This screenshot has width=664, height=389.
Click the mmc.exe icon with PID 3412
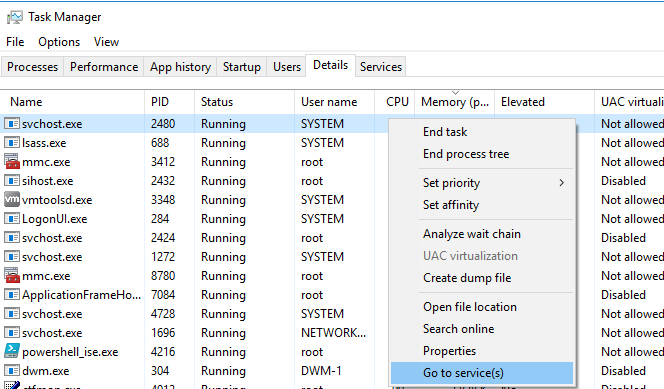pyautogui.click(x=12, y=162)
